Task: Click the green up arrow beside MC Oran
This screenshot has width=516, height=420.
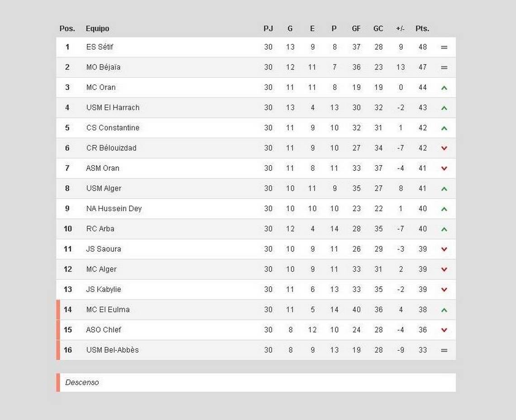Action: point(444,88)
